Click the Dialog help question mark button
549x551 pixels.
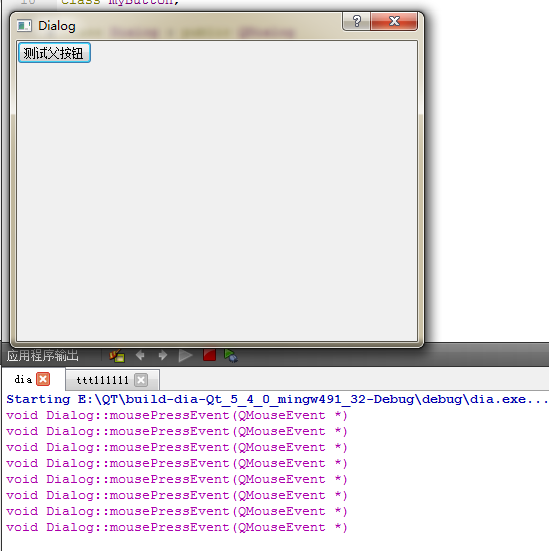[x=356, y=21]
